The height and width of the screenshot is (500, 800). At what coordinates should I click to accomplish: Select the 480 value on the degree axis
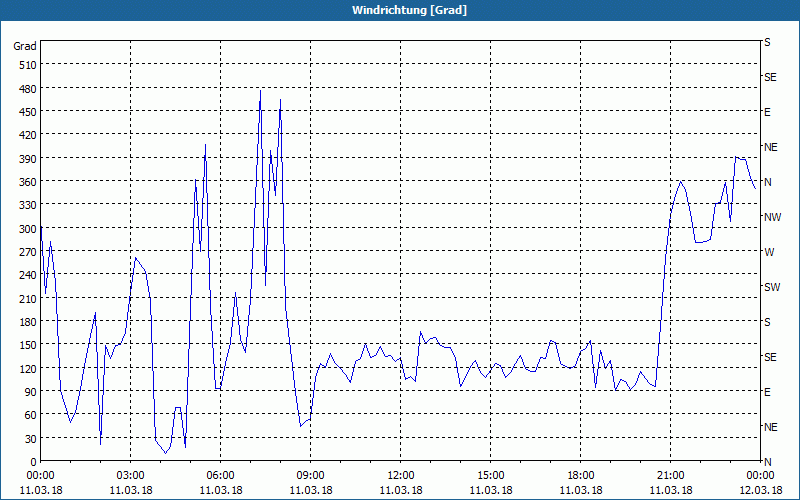point(28,89)
